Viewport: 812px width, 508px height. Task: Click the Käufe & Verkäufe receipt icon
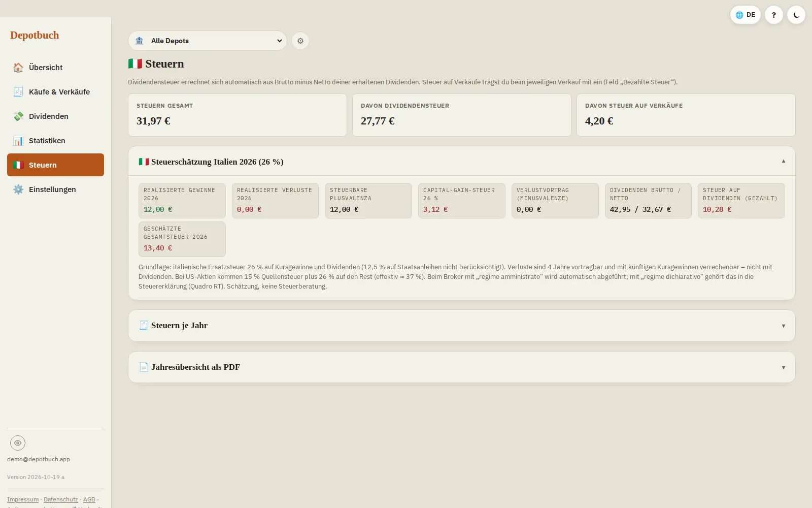click(18, 92)
